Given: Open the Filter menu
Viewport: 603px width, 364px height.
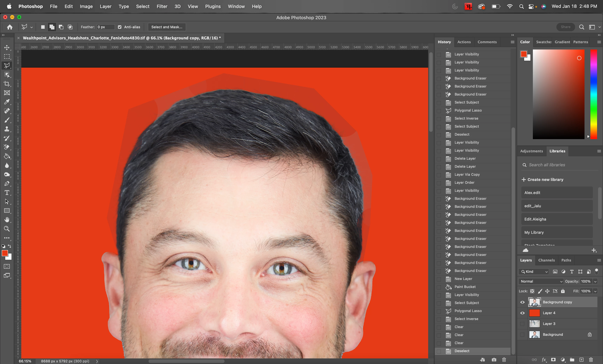Looking at the screenshot, I should click(162, 6).
